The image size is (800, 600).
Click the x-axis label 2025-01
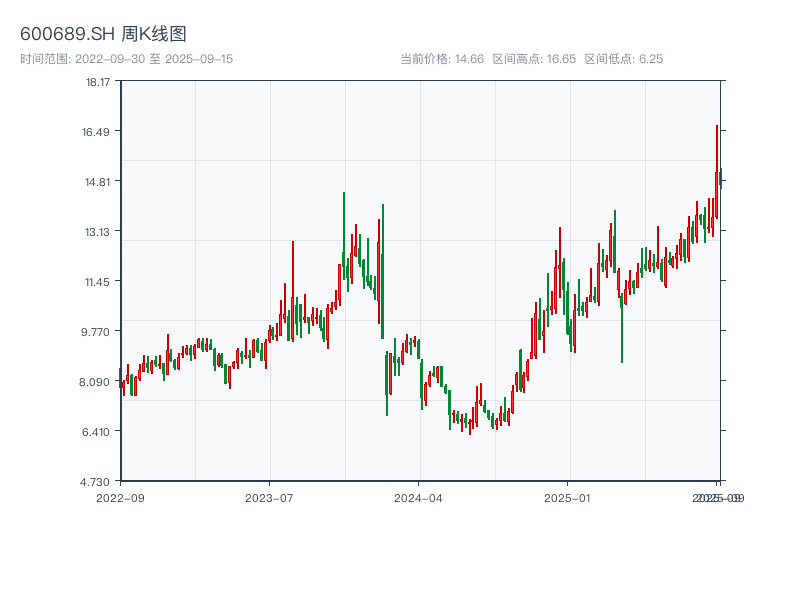(x=567, y=498)
